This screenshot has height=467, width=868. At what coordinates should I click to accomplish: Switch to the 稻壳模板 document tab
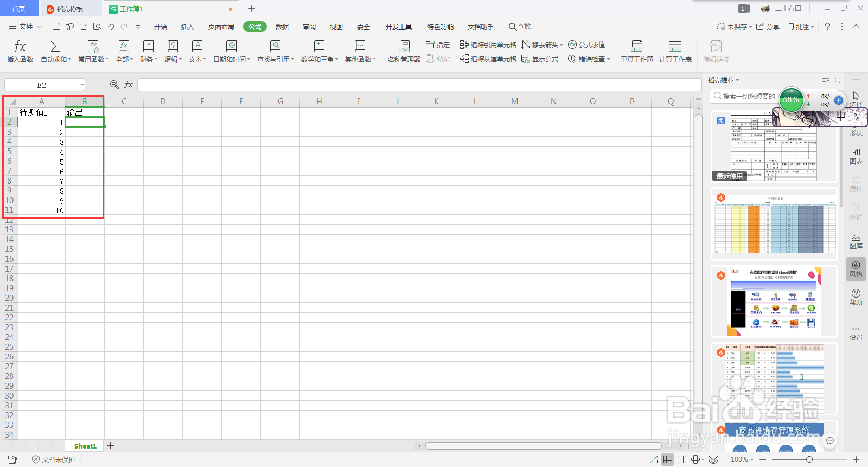click(x=71, y=9)
